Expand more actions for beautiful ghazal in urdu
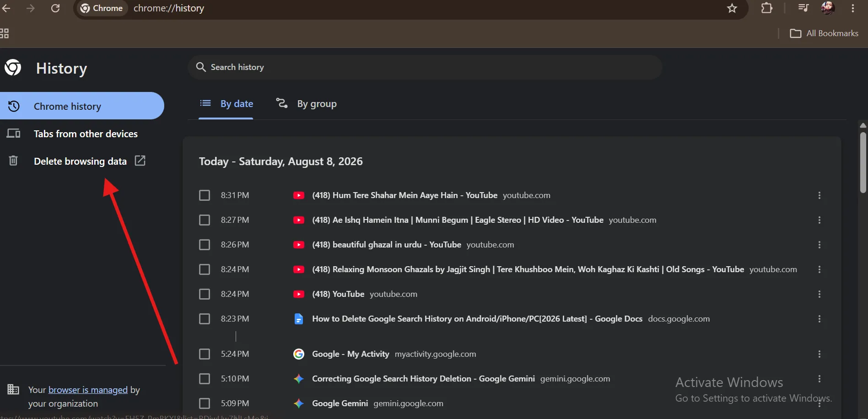The width and height of the screenshot is (868, 419). [819, 245]
